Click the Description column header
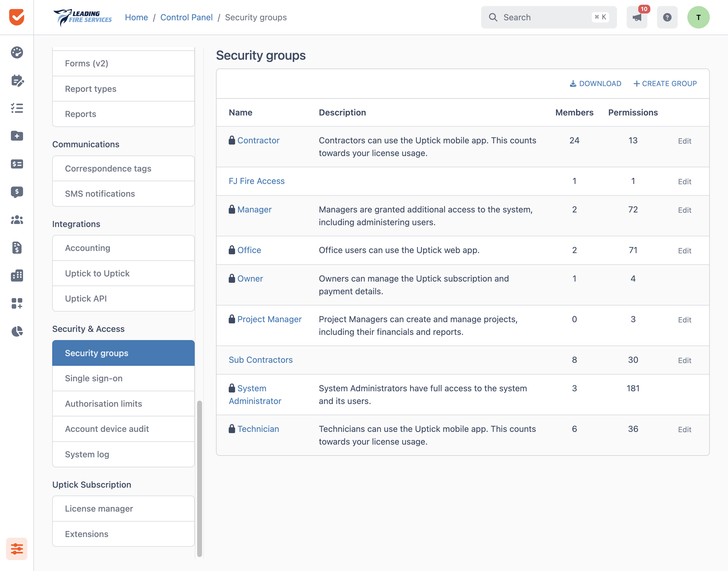 (342, 113)
